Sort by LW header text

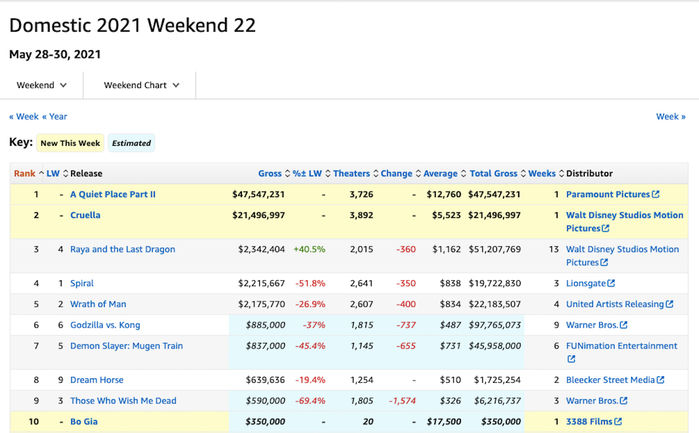tap(53, 173)
